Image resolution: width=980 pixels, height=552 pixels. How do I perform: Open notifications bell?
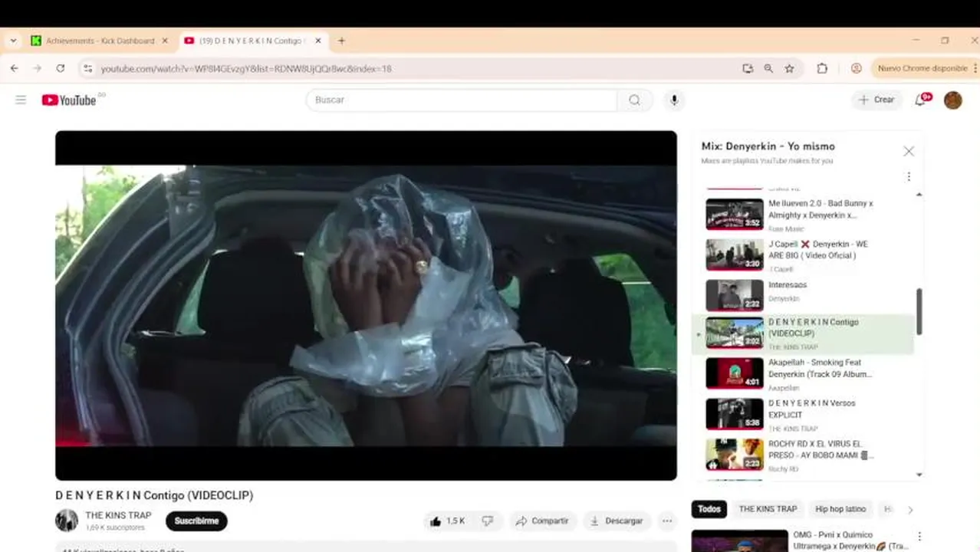(921, 100)
